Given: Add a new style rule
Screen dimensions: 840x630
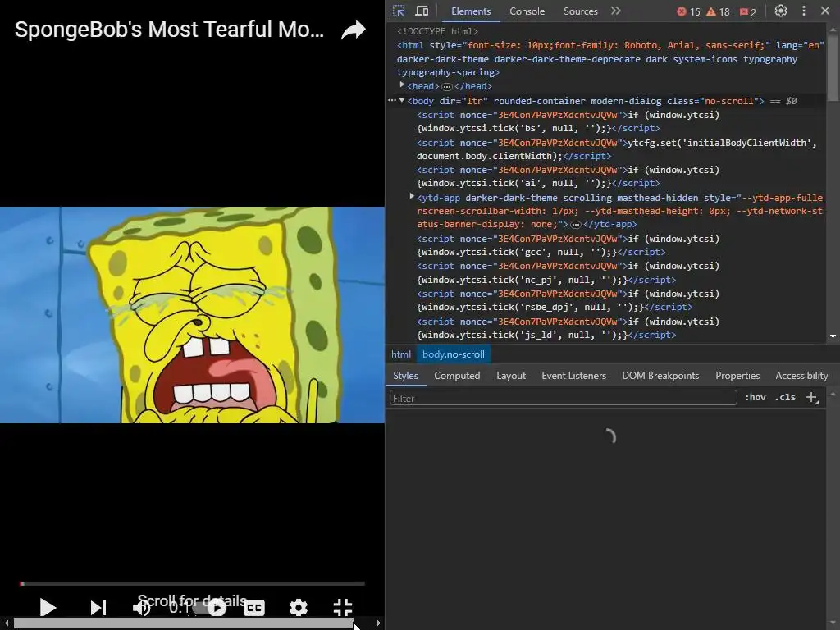Looking at the screenshot, I should [x=812, y=398].
